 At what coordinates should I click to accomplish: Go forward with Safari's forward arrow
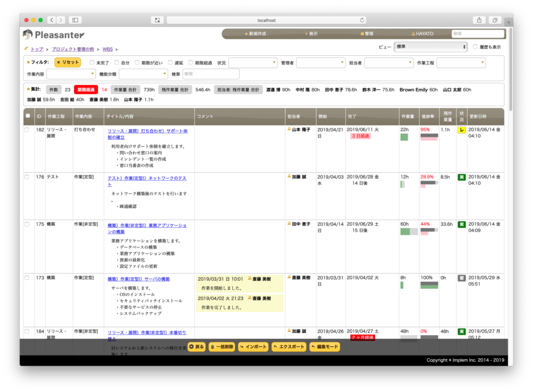[61, 20]
